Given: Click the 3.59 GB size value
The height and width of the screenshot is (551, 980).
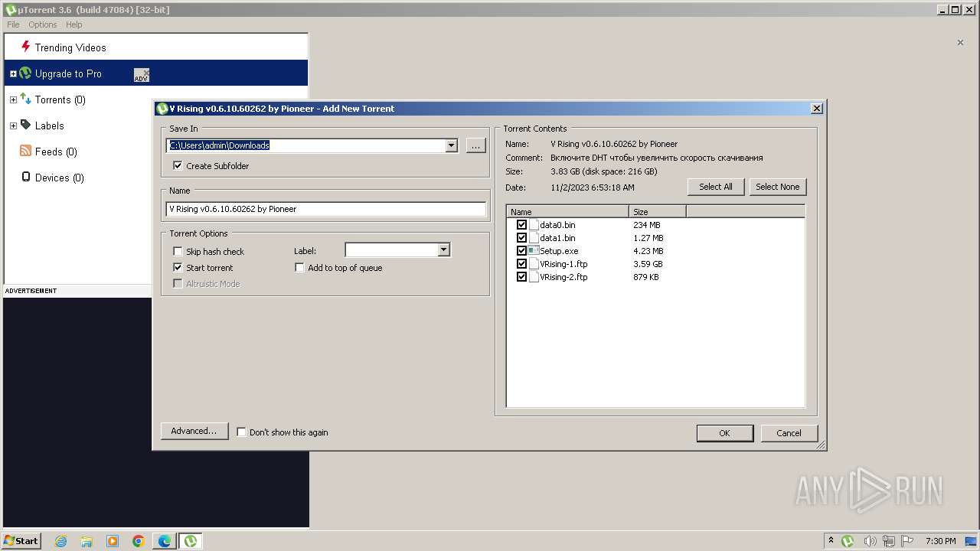Looking at the screenshot, I should click(648, 264).
